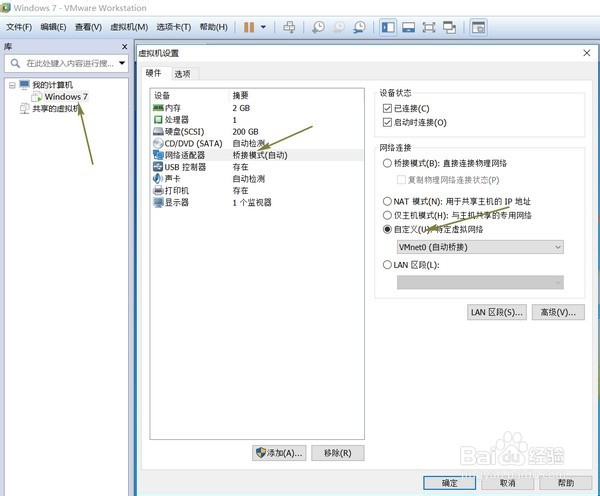Enter full screen mode icon
This screenshot has width=600, height=496.
pyautogui.click(x=429, y=28)
